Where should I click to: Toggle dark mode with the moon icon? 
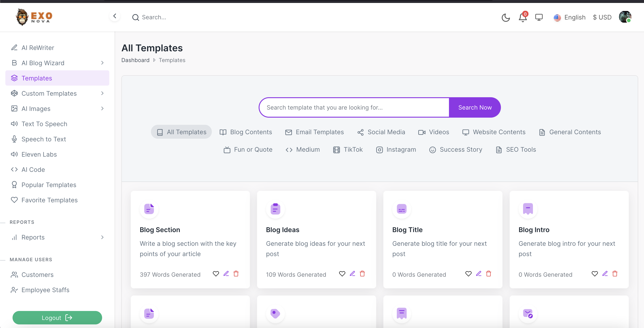tap(505, 17)
